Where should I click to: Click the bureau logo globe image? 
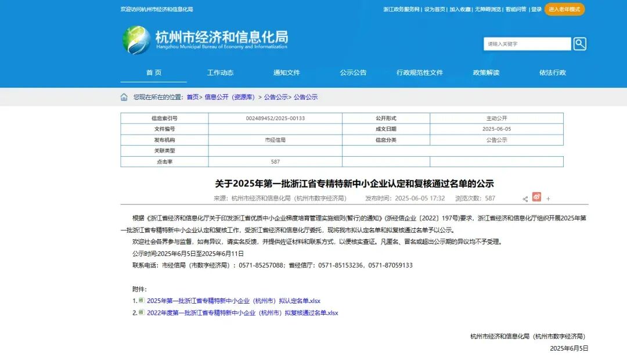(x=137, y=40)
